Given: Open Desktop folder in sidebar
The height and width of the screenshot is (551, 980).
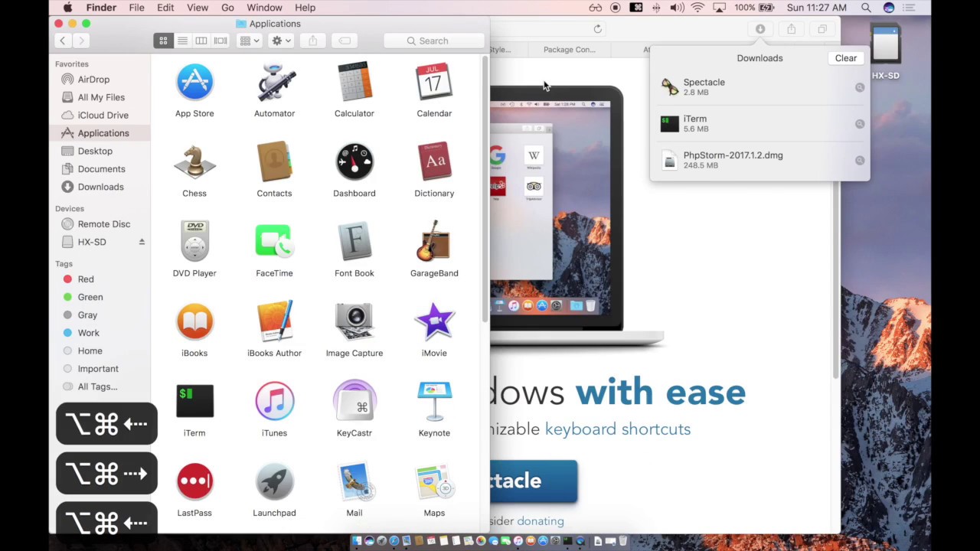Looking at the screenshot, I should pos(95,151).
